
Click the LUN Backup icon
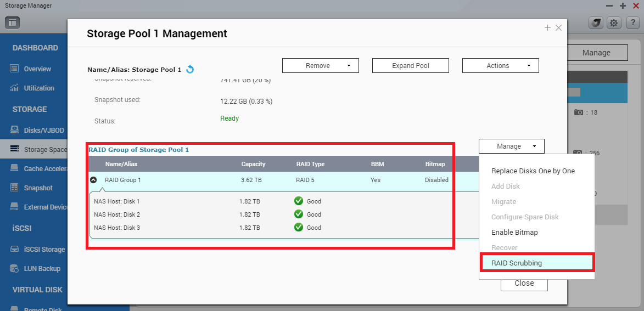coord(14,268)
